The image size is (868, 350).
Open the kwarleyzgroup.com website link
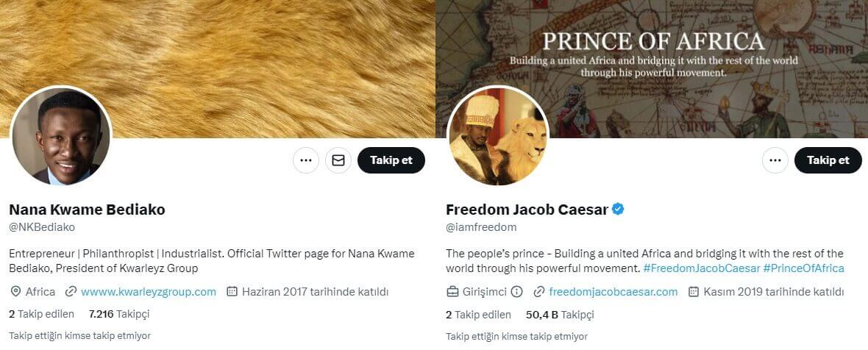[x=149, y=292]
